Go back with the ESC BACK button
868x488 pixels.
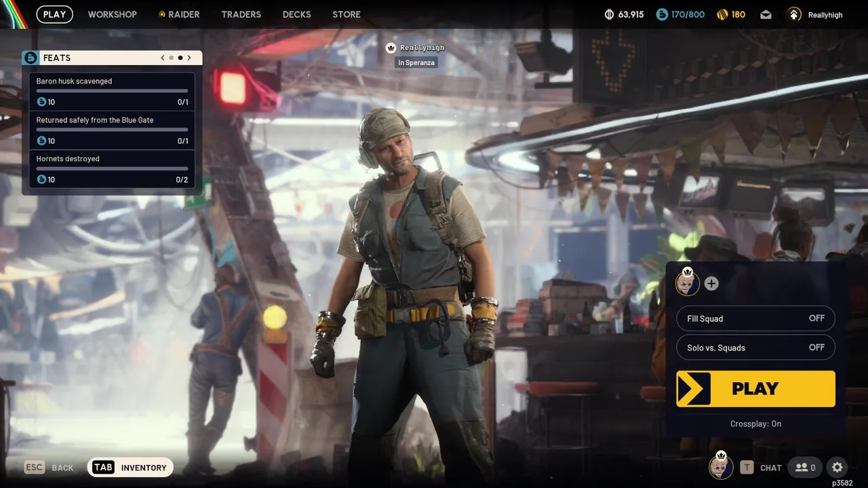[x=49, y=468]
